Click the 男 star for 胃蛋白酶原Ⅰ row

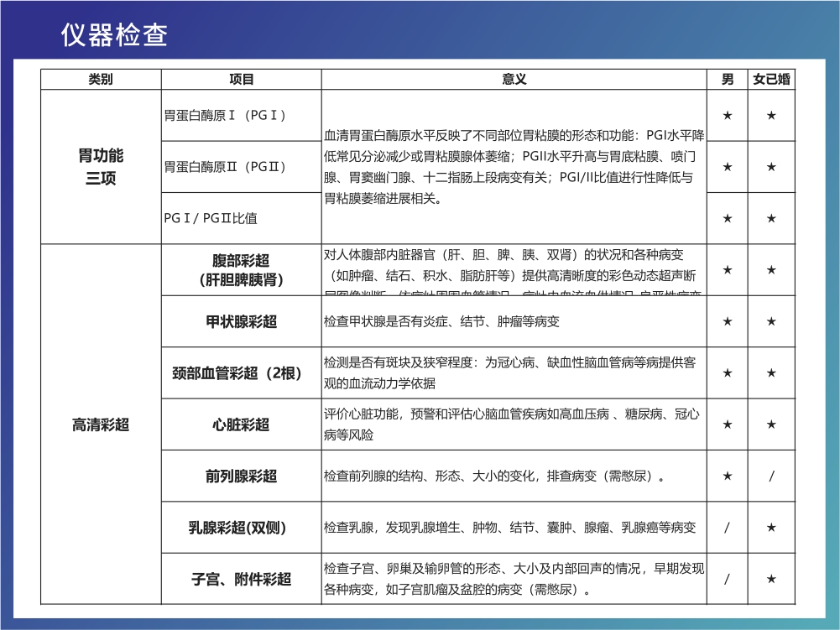click(727, 115)
